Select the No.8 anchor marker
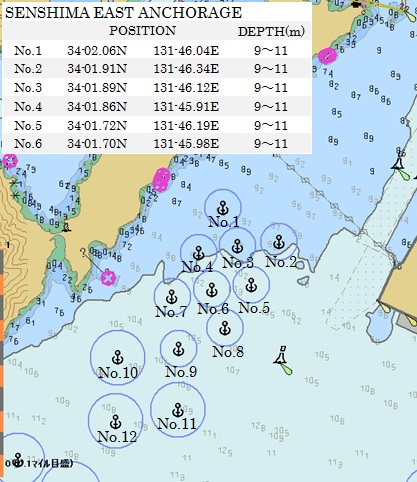417x482 pixels. [225, 328]
